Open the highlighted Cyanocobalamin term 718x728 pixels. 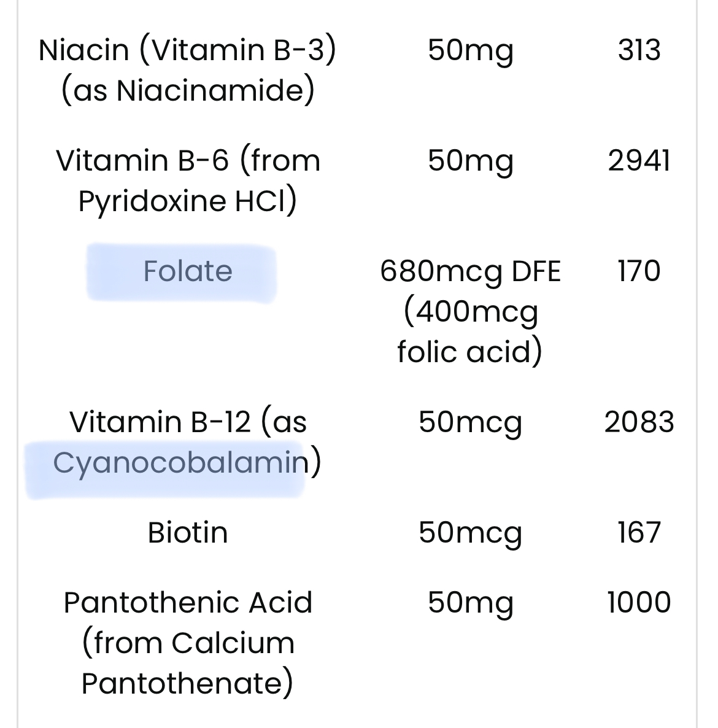180,464
